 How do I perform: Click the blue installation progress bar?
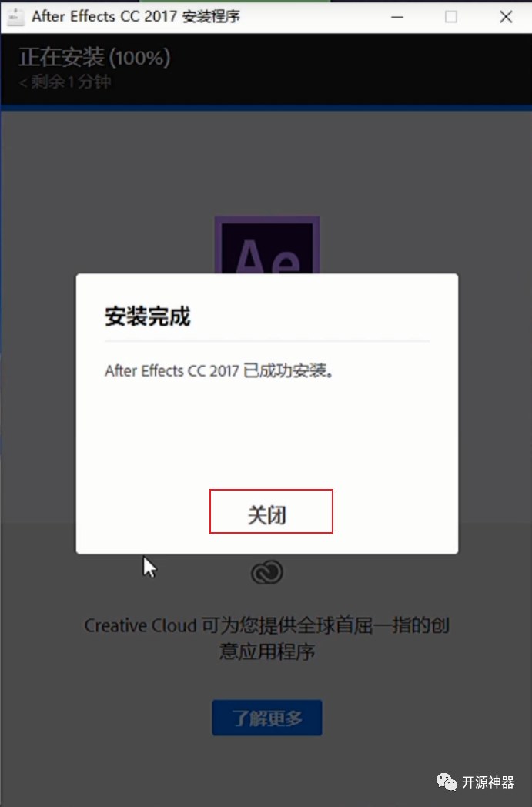tap(266, 108)
